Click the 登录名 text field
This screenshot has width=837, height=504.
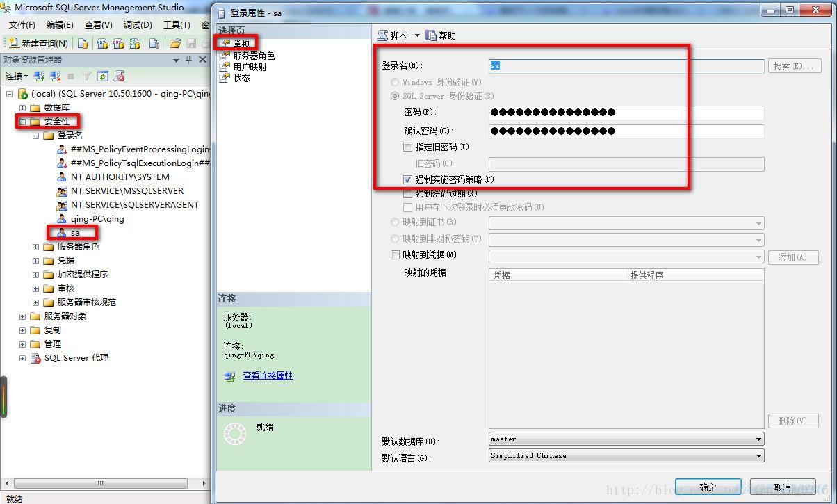click(x=626, y=66)
